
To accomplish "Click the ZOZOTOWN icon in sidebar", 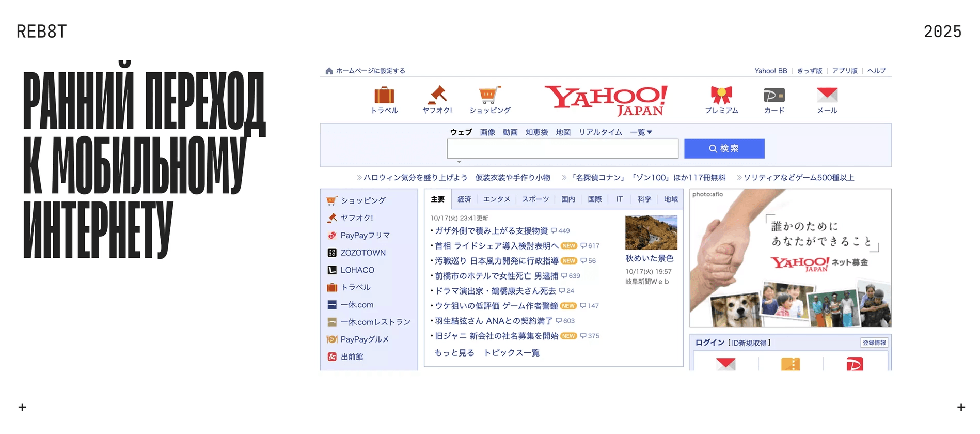I will click(x=332, y=253).
